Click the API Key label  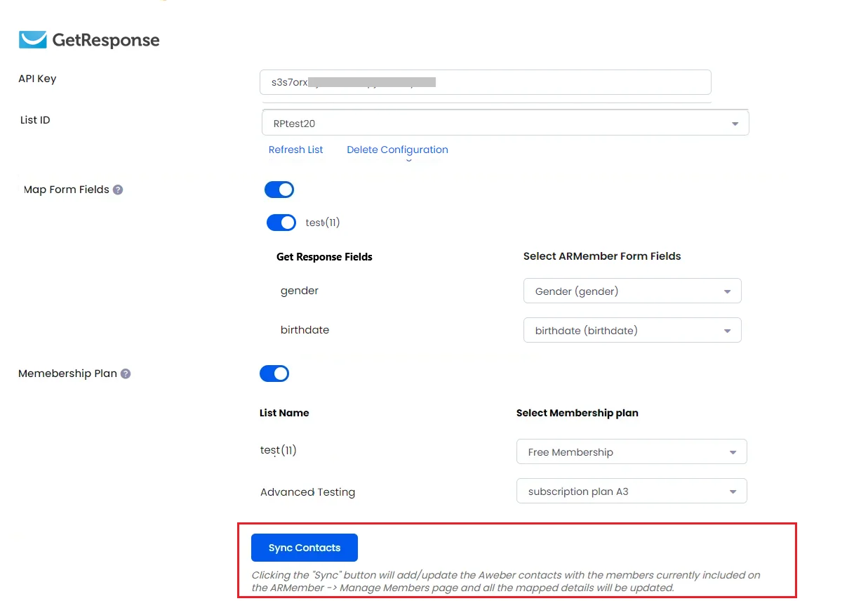[37, 79]
